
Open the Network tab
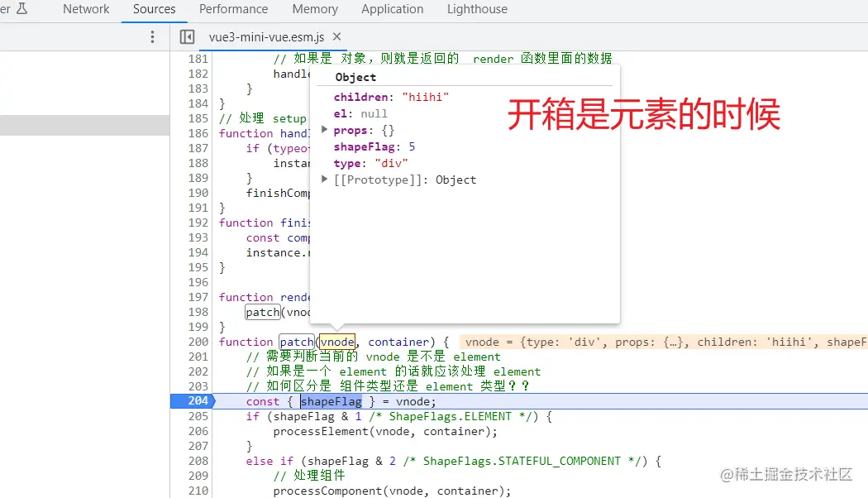pos(86,9)
